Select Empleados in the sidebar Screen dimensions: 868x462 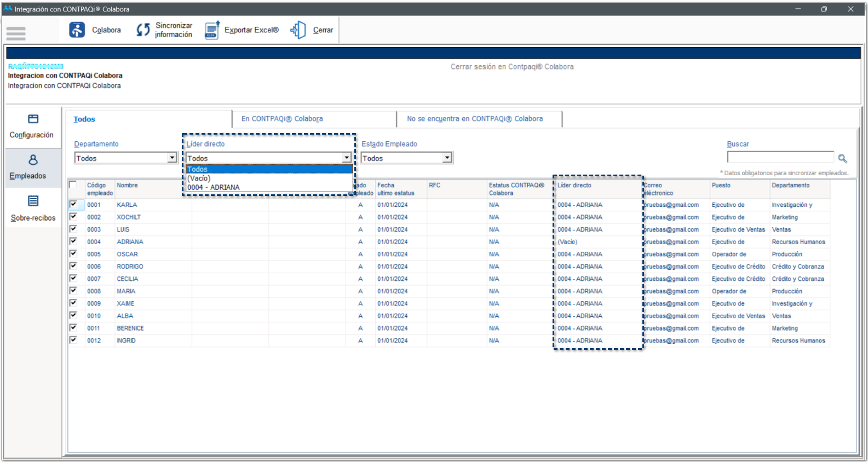click(33, 167)
